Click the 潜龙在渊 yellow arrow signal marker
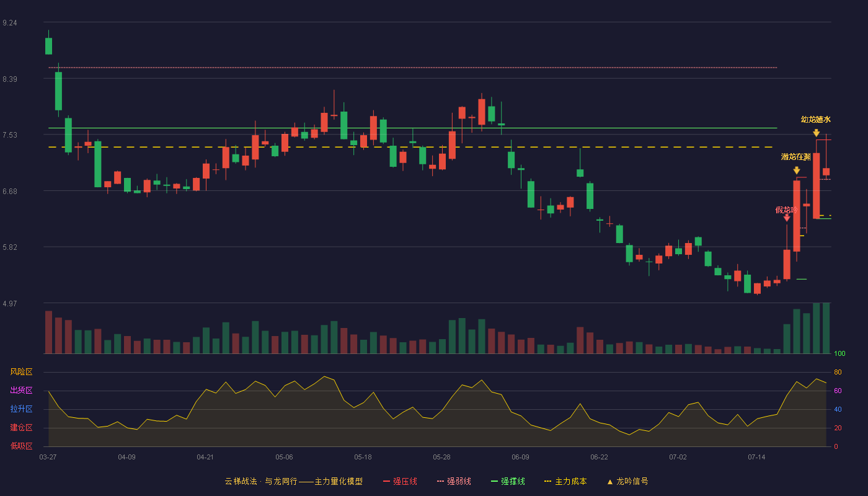The height and width of the screenshot is (496, 868). click(x=797, y=170)
